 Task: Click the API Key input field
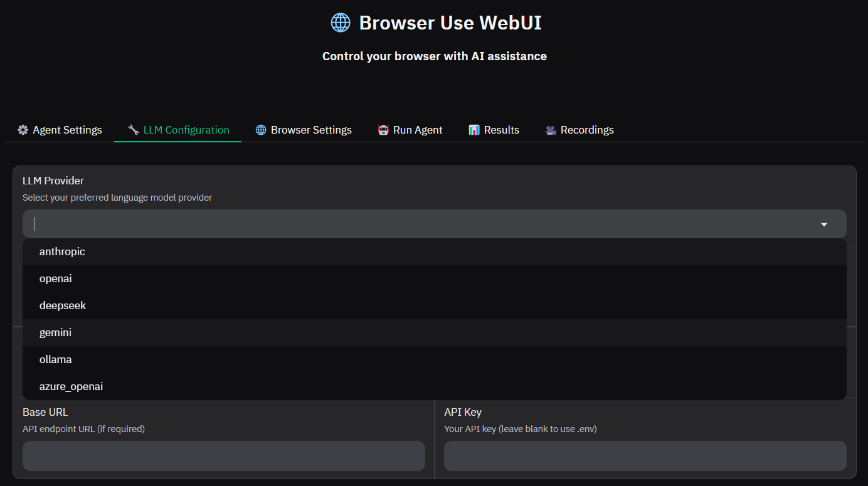(x=645, y=456)
